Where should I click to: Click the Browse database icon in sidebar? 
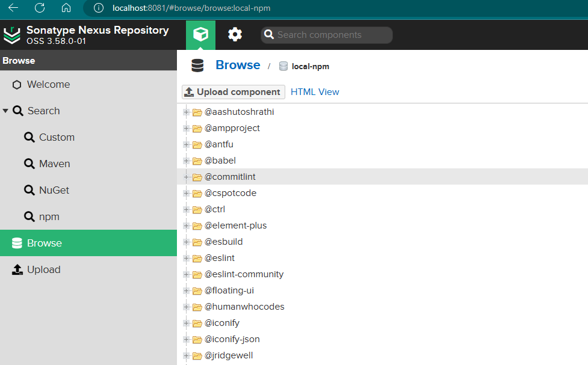coord(17,243)
